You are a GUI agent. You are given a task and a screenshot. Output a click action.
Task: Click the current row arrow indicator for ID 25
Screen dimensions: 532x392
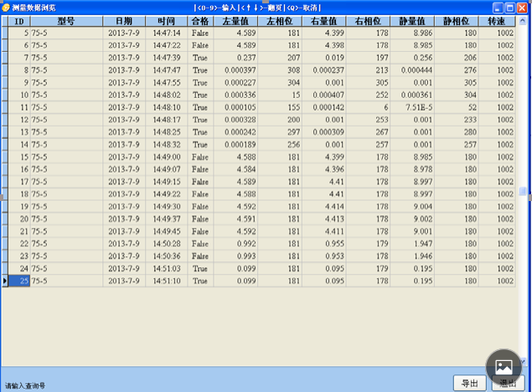coord(4,281)
